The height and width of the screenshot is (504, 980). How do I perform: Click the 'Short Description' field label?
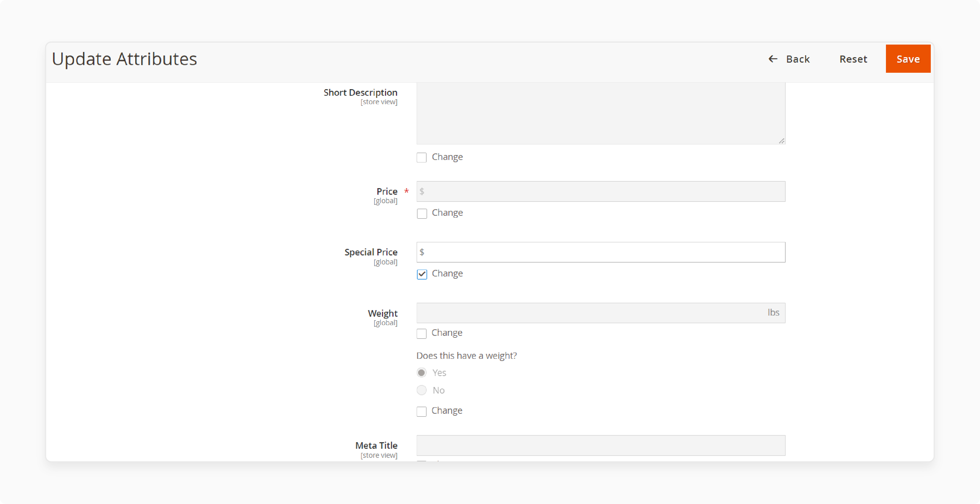[360, 92]
